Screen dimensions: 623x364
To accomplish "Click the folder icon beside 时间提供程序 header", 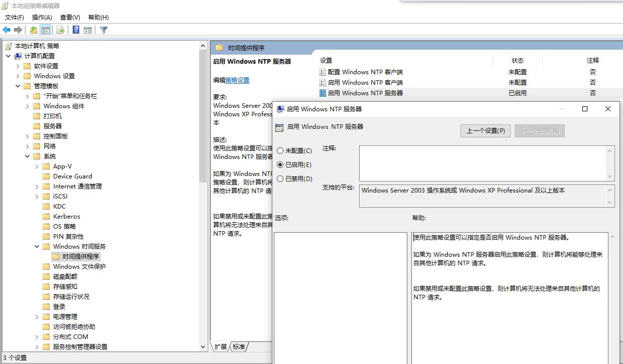I will coord(219,48).
